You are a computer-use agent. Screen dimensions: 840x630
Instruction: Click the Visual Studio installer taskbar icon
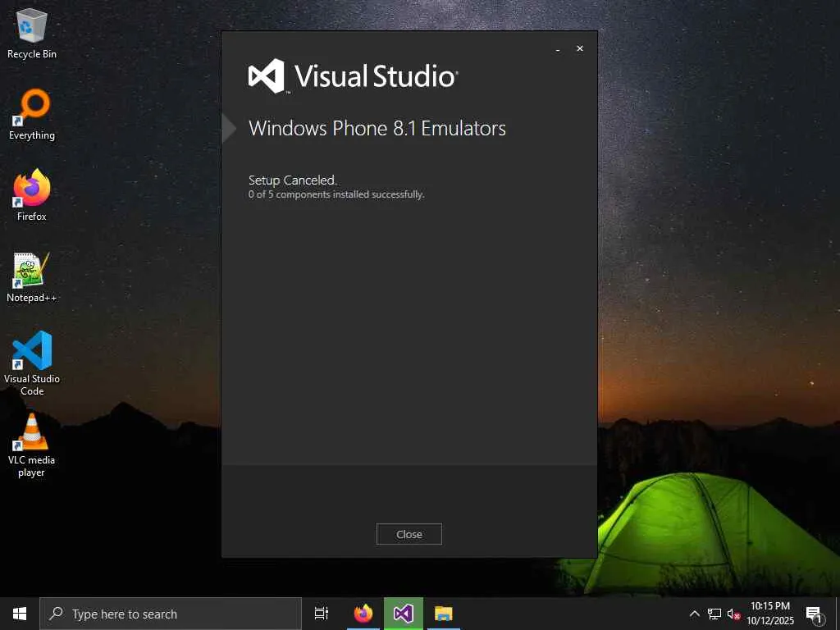(x=404, y=614)
